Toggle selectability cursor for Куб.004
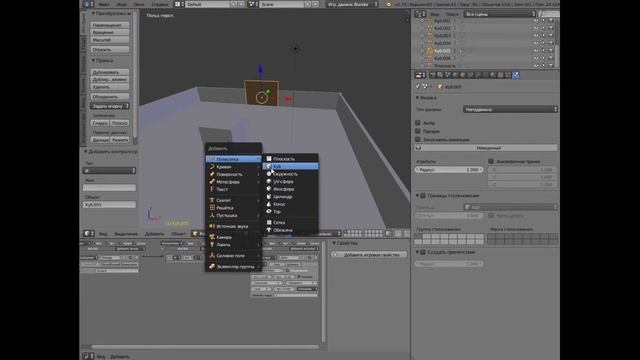This screenshot has width=640, height=360. 544,43
